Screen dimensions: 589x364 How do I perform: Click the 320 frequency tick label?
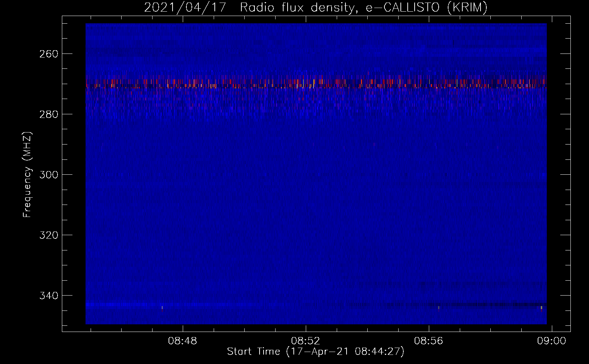click(x=48, y=235)
